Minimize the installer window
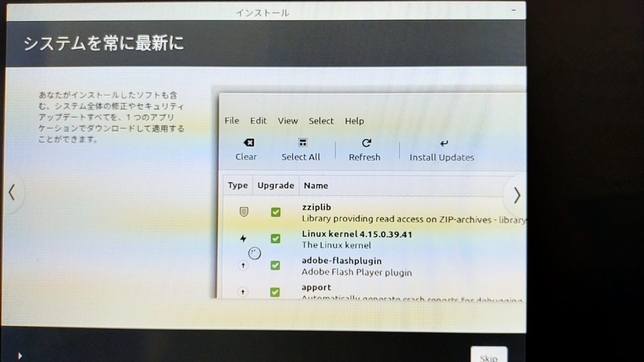The width and height of the screenshot is (644, 362). point(515,10)
